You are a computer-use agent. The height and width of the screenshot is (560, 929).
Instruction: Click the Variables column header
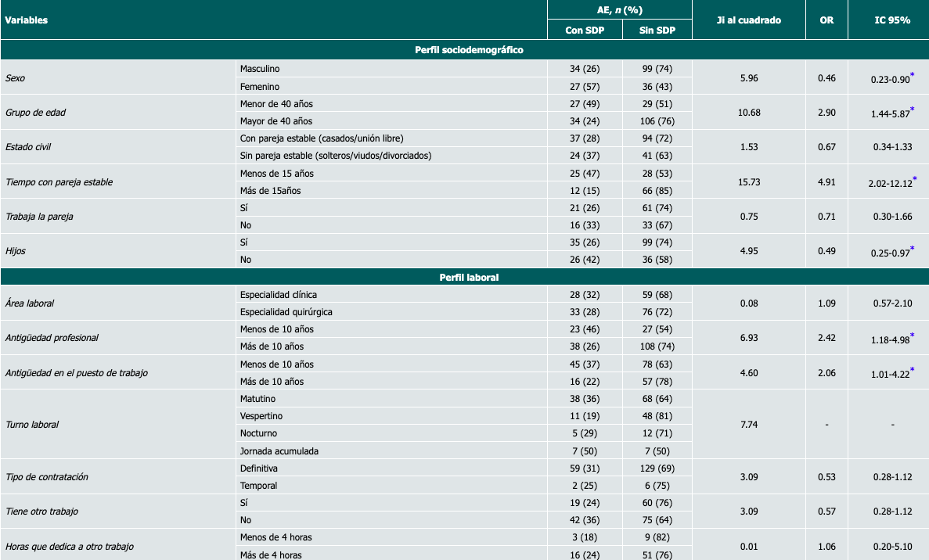coord(27,20)
